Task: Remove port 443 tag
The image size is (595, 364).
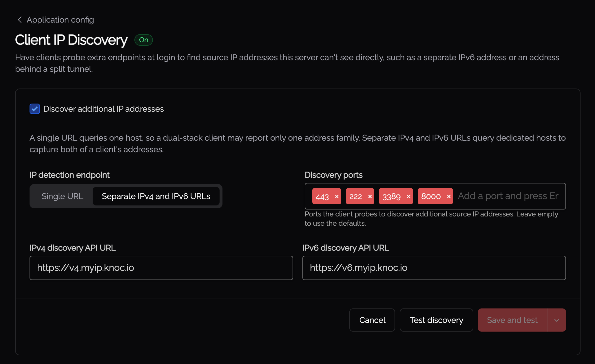Action: 337,196
